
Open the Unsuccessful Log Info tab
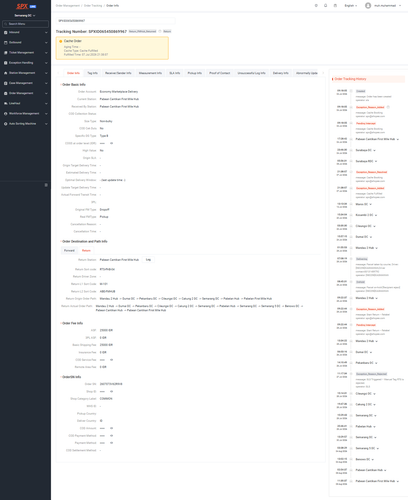[251, 73]
